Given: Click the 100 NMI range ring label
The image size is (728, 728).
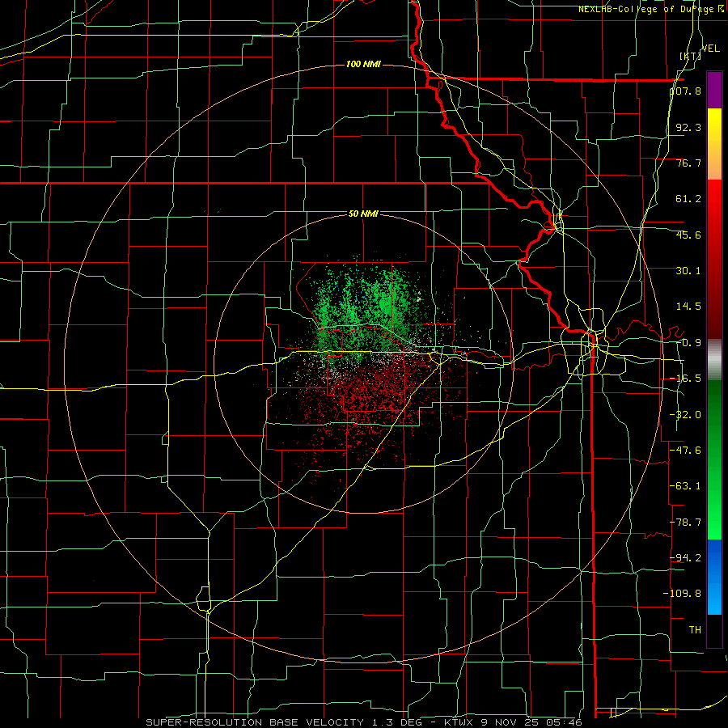Looking at the screenshot, I should (363, 64).
